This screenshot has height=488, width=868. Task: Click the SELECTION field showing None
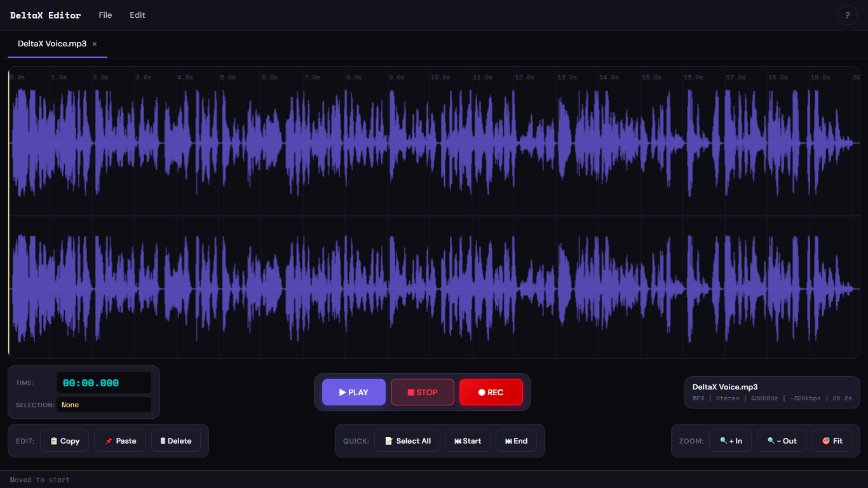[x=104, y=405]
